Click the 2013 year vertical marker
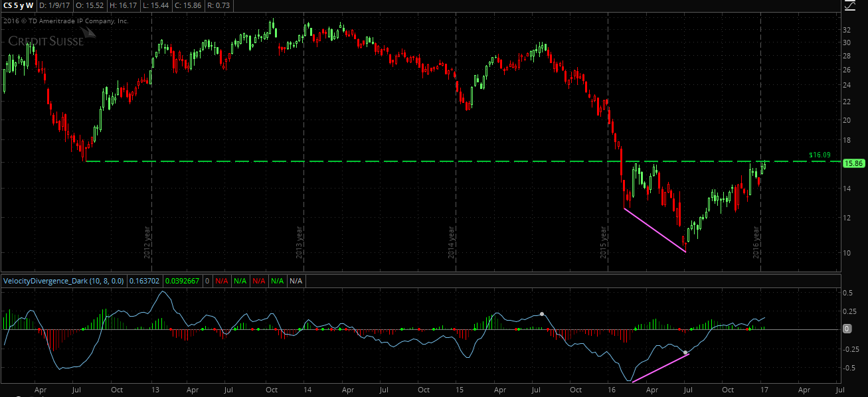The image size is (868, 397). click(x=299, y=243)
